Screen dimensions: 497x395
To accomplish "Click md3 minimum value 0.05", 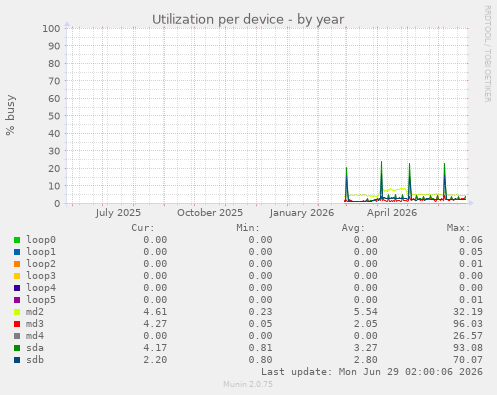I will (260, 324).
